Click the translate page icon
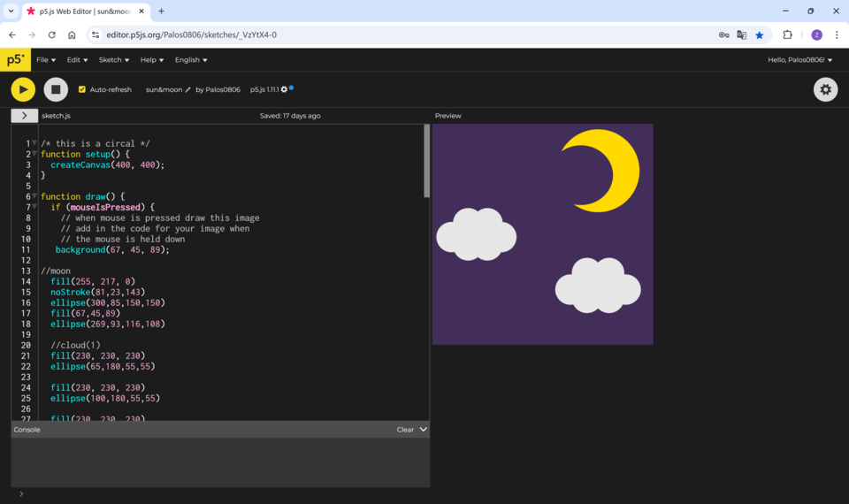 (741, 35)
